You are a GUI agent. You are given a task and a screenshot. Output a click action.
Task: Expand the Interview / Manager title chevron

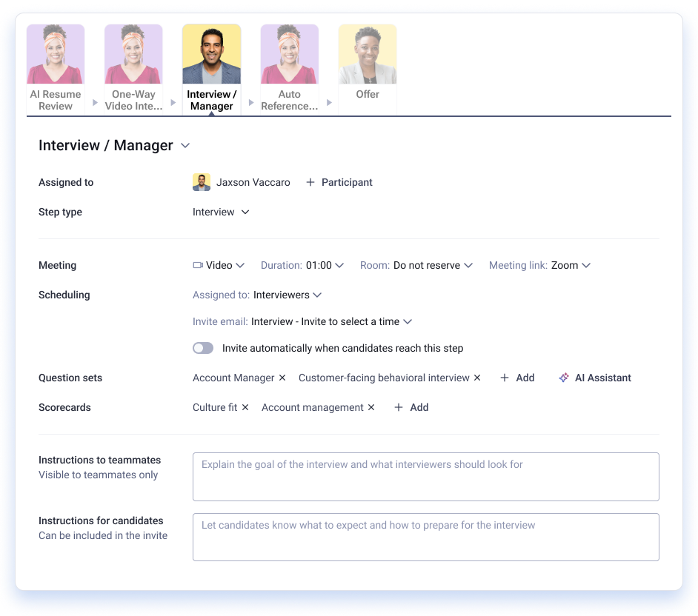click(185, 145)
